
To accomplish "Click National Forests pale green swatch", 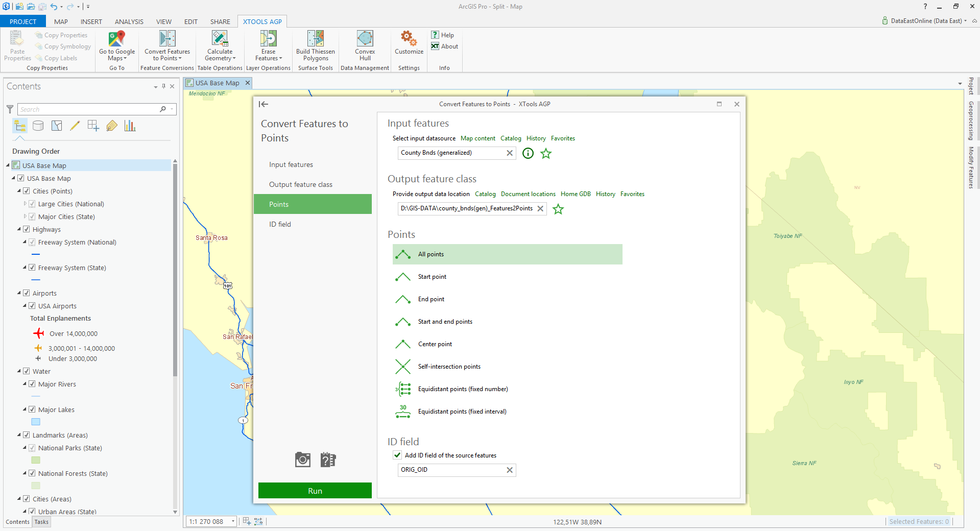I will coord(36,486).
